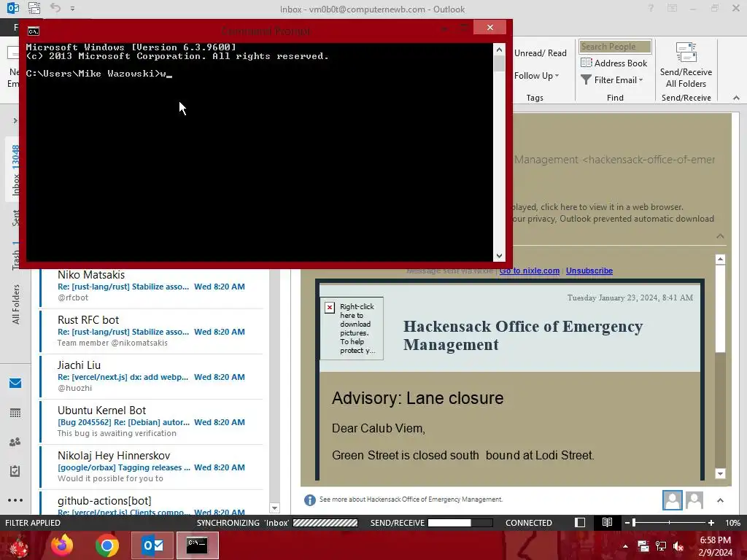
Task: Click the Unsubscribe link
Action: point(589,271)
